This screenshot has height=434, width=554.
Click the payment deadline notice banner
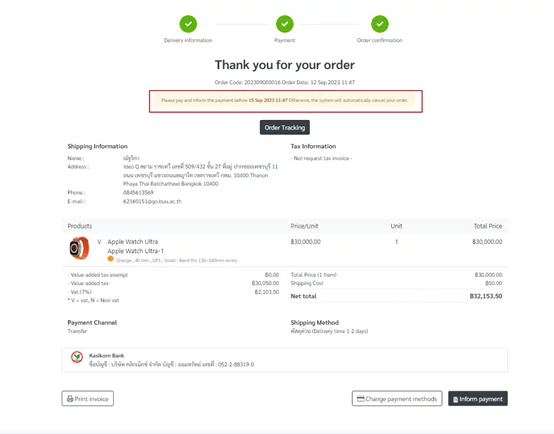click(285, 101)
